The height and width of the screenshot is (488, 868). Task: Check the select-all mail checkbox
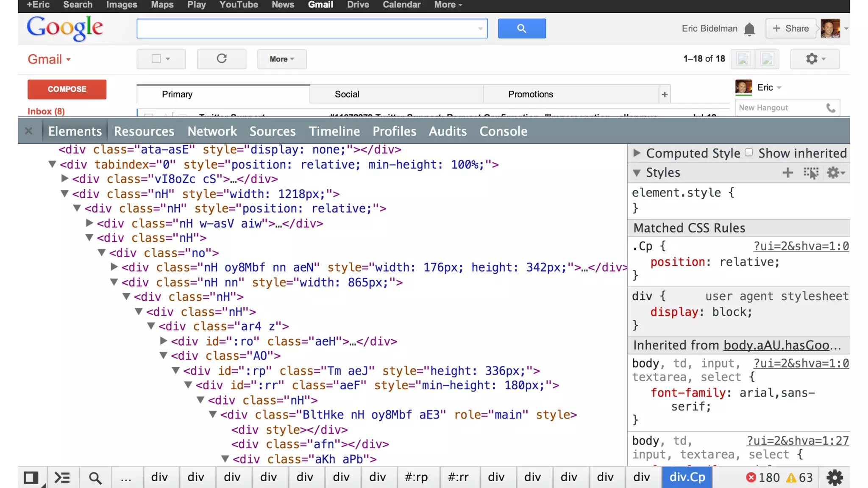(156, 59)
